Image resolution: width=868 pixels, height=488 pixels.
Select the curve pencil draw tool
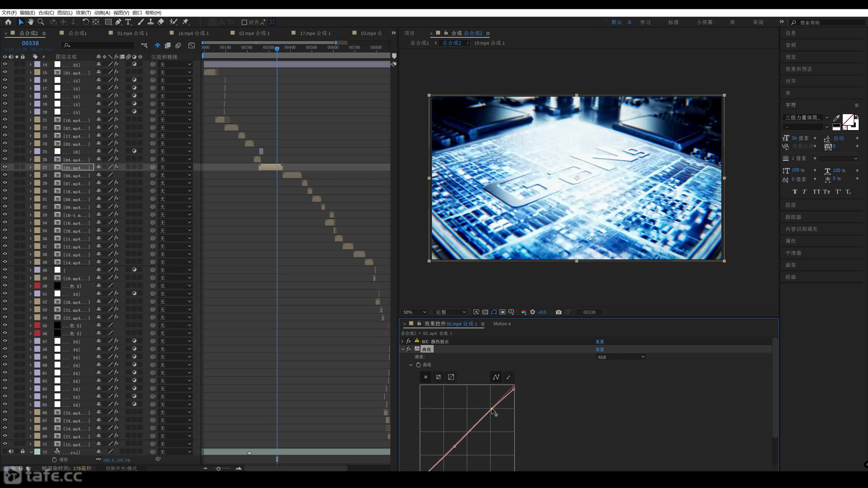point(508,377)
